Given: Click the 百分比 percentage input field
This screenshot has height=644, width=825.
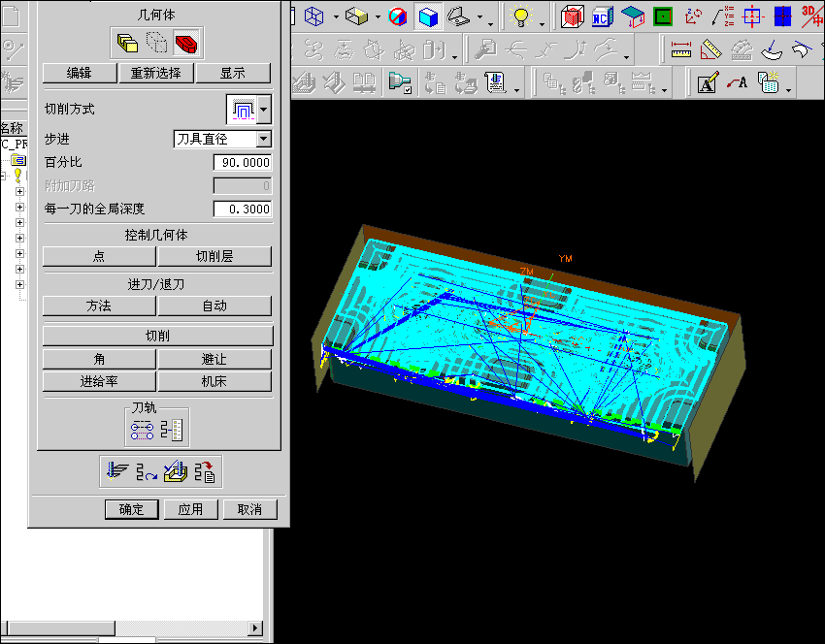Looking at the screenshot, I should 242,163.
